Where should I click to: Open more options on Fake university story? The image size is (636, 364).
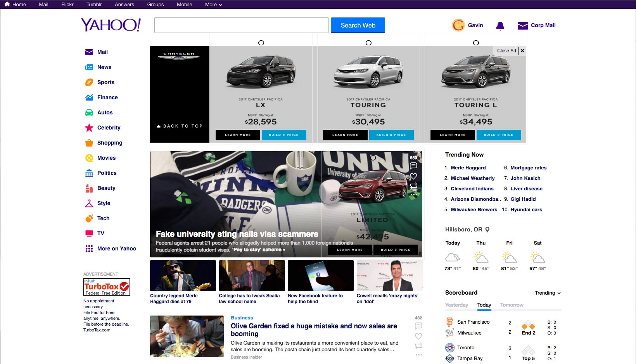click(x=413, y=195)
